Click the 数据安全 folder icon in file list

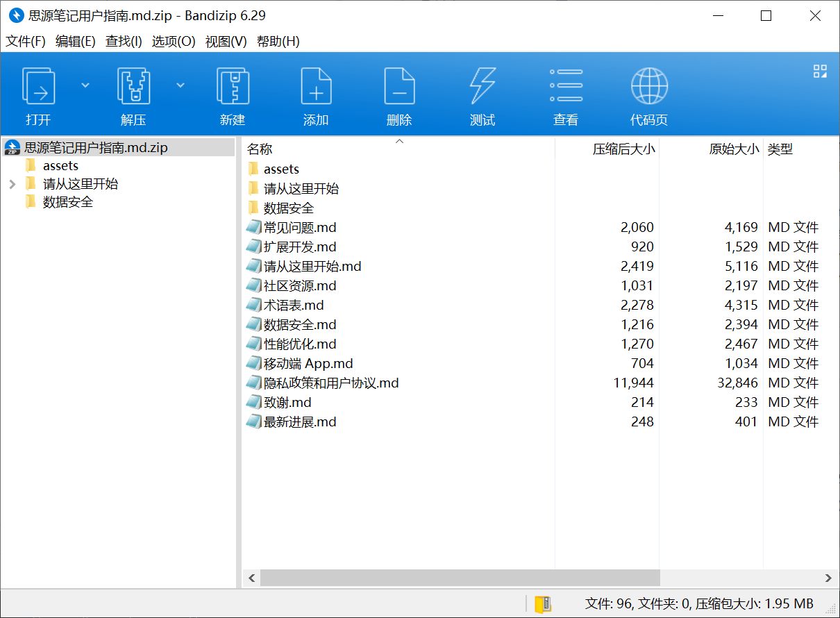[253, 208]
